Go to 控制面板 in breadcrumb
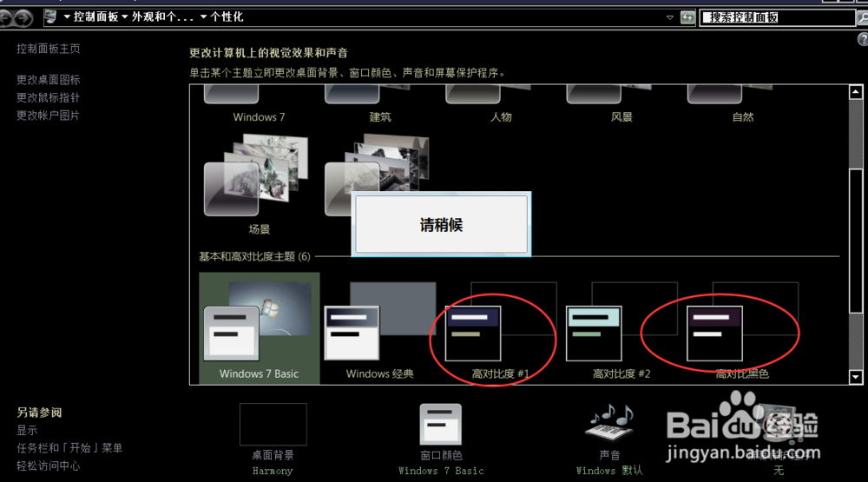The image size is (868, 482). [95, 17]
